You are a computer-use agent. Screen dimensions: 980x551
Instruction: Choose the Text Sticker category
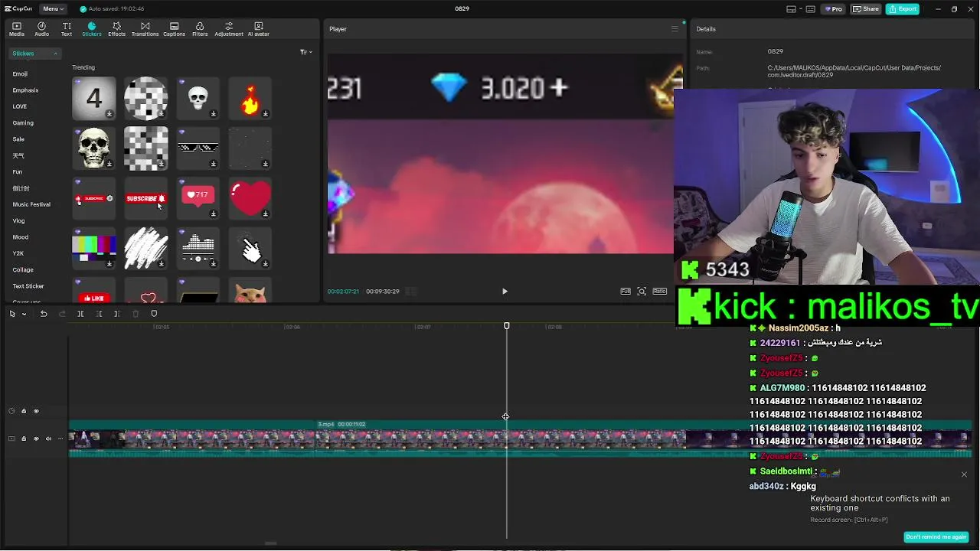pos(28,286)
